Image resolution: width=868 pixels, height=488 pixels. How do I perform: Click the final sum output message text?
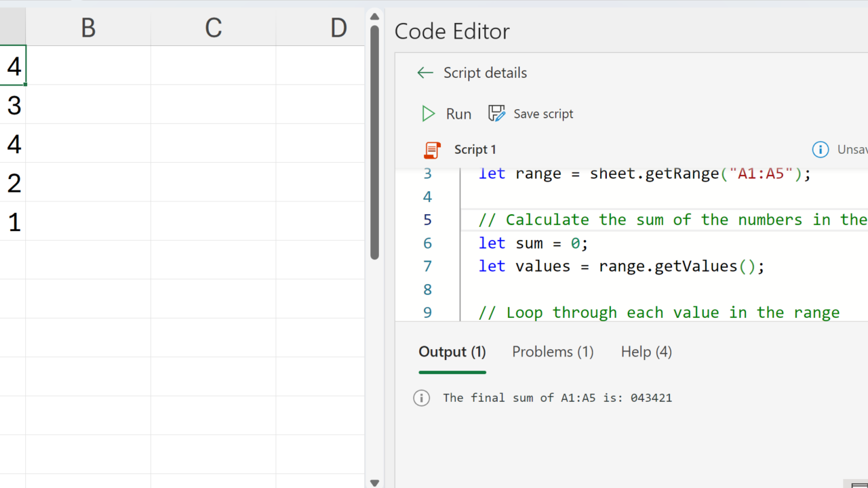coord(557,398)
